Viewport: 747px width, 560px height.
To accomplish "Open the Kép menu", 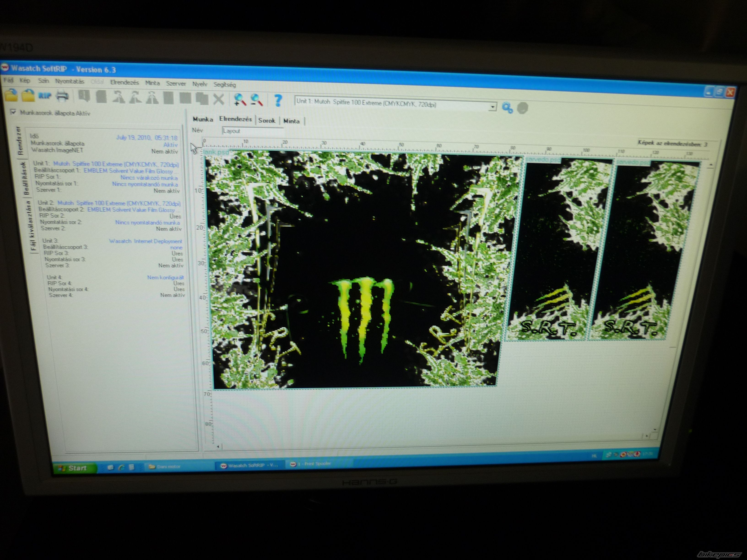I will tap(25, 81).
